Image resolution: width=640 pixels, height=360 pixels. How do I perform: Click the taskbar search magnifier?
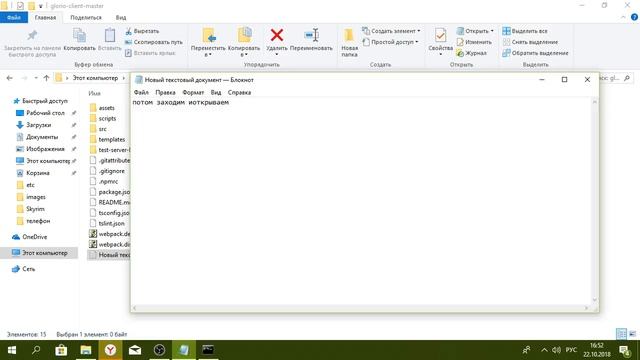[x=36, y=350]
